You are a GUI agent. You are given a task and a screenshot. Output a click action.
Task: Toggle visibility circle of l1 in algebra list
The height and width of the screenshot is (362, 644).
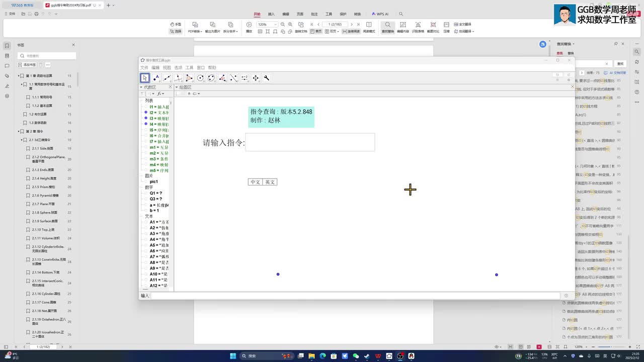146,107
